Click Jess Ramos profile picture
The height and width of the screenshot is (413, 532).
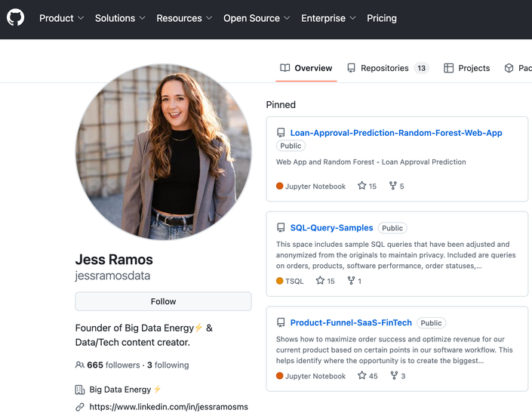click(163, 152)
